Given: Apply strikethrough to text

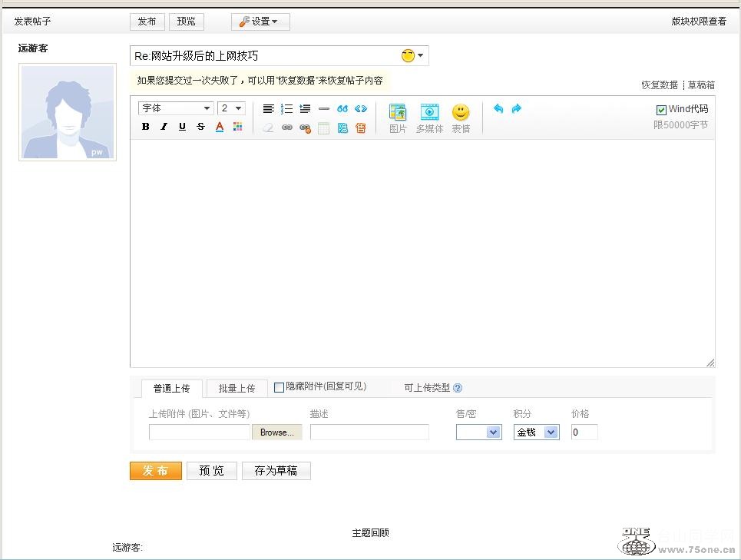Looking at the screenshot, I should click(200, 127).
